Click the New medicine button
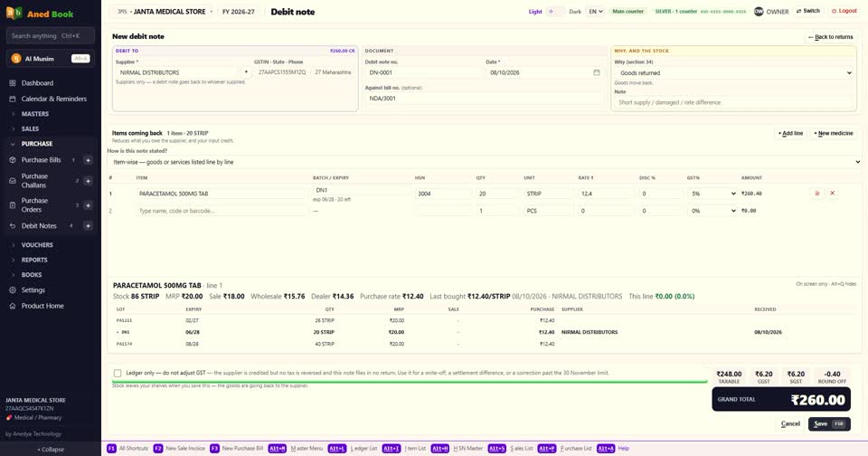868x456 pixels. coord(833,134)
